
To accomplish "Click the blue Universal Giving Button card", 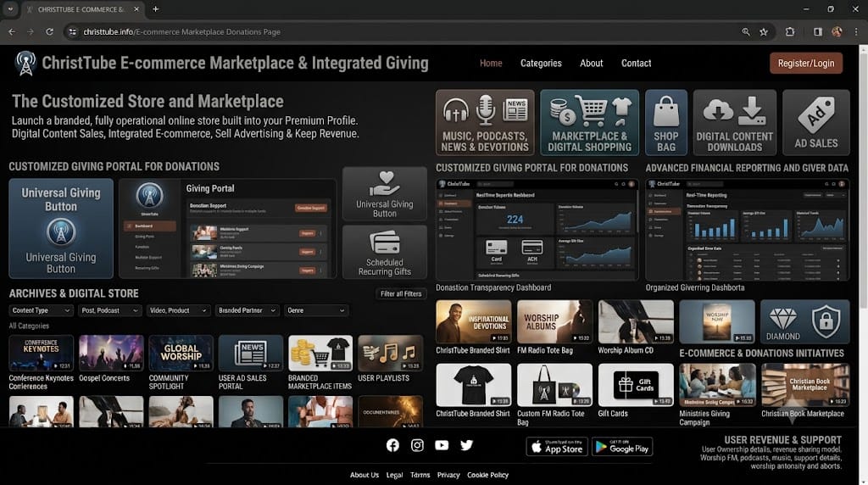I will click(x=61, y=228).
